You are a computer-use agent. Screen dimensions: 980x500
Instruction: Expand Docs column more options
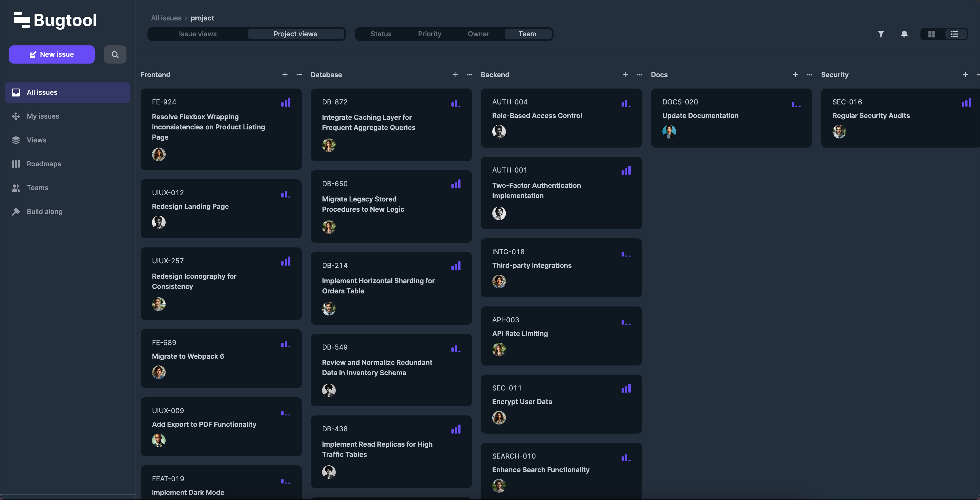click(x=809, y=75)
